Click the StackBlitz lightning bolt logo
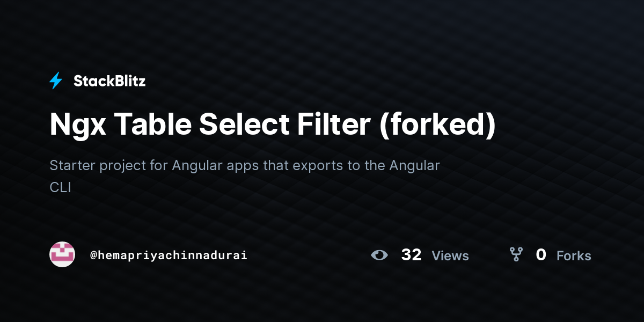 click(56, 81)
